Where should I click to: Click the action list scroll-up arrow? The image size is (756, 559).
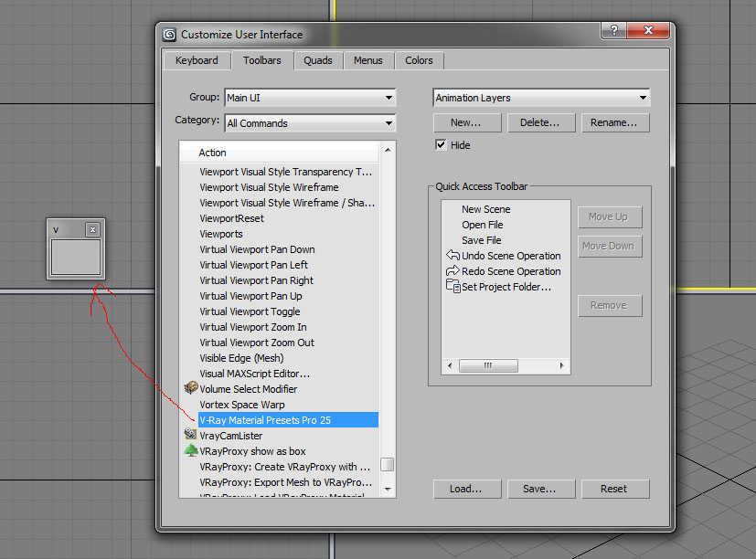click(x=388, y=150)
